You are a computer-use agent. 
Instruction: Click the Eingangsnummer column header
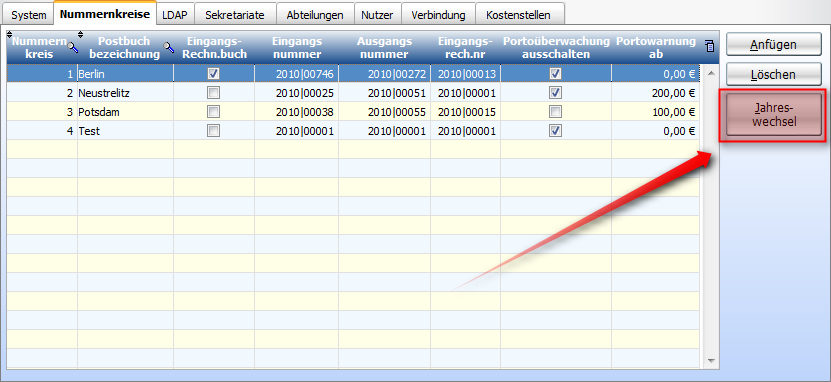(x=297, y=47)
